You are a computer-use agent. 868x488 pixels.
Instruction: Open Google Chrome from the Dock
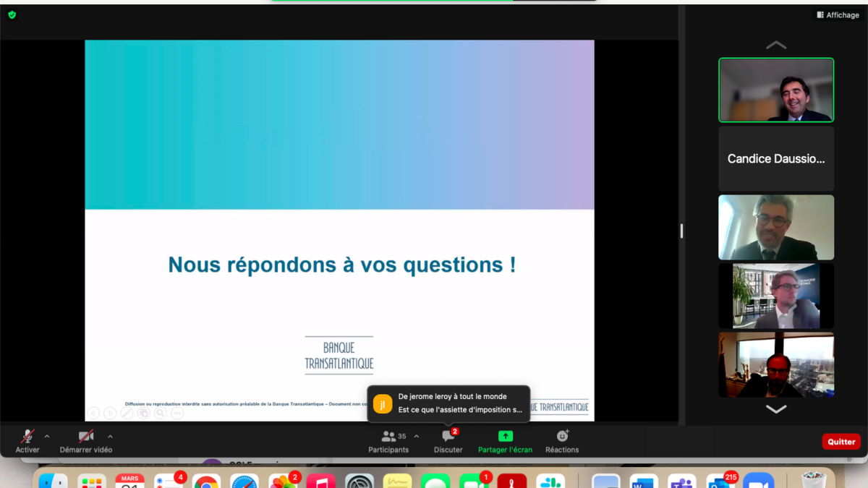tap(206, 481)
